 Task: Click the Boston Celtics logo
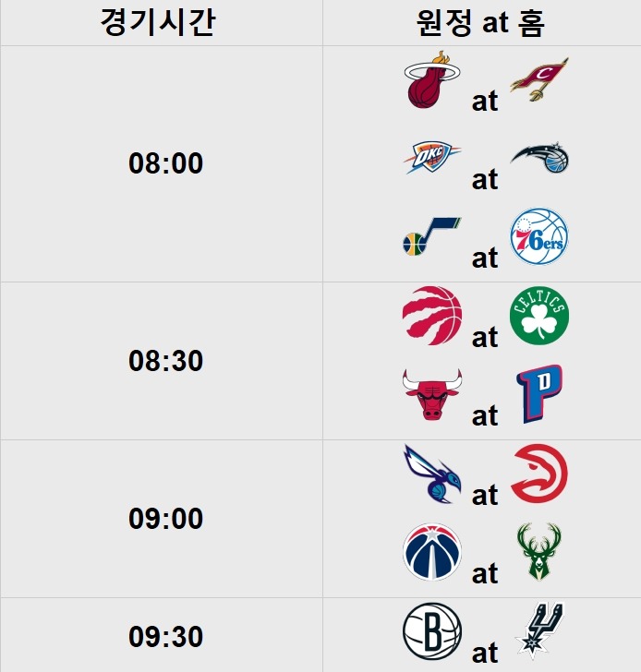pos(539,316)
